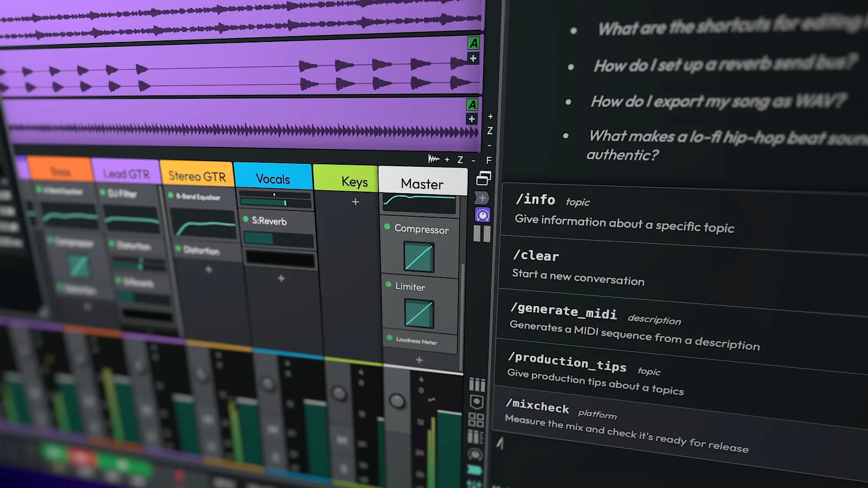Bypass the S:Reverb plugin on Vocals
This screenshot has height=488, width=868.
coord(246,219)
